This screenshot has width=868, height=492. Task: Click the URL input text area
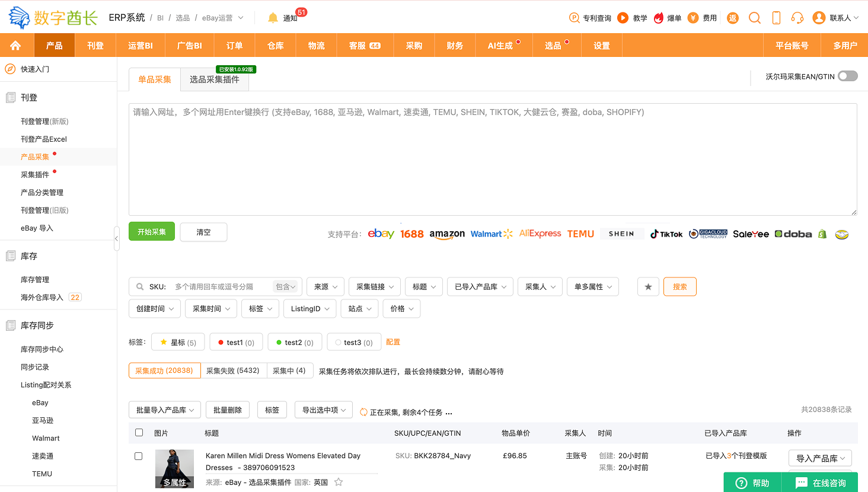point(492,160)
